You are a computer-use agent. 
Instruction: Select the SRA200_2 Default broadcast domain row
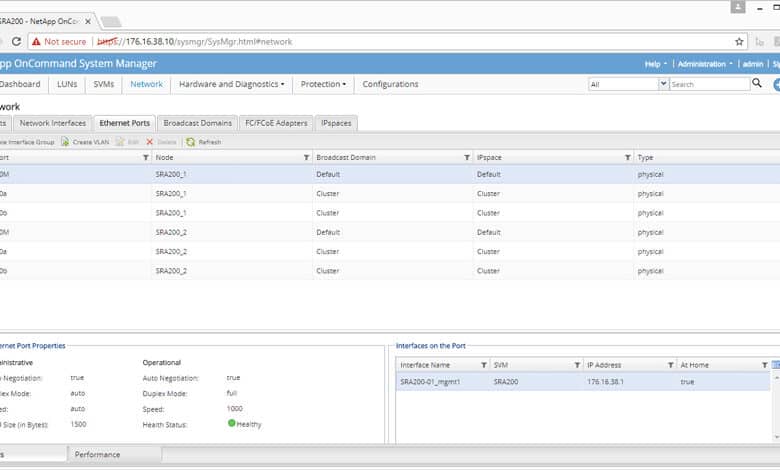pos(390,232)
